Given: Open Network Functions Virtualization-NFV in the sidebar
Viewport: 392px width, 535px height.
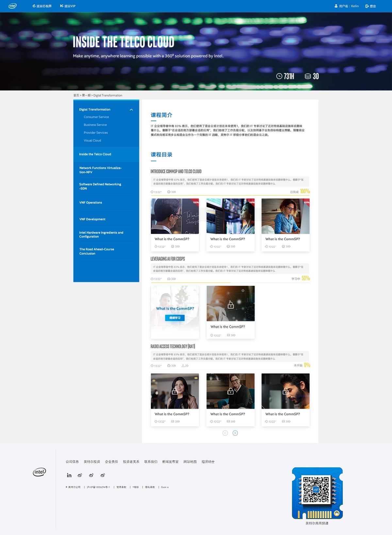Looking at the screenshot, I should (100, 170).
